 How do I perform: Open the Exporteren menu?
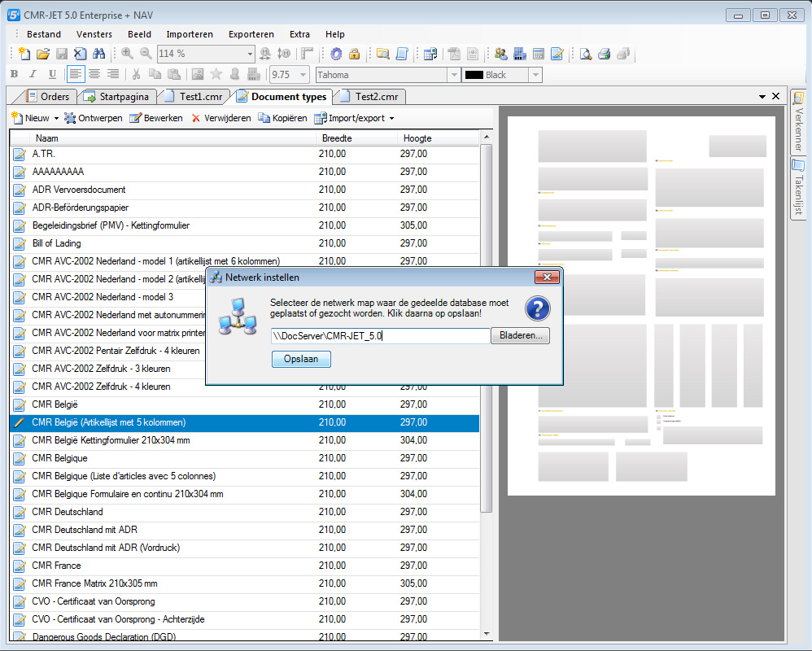(x=251, y=34)
